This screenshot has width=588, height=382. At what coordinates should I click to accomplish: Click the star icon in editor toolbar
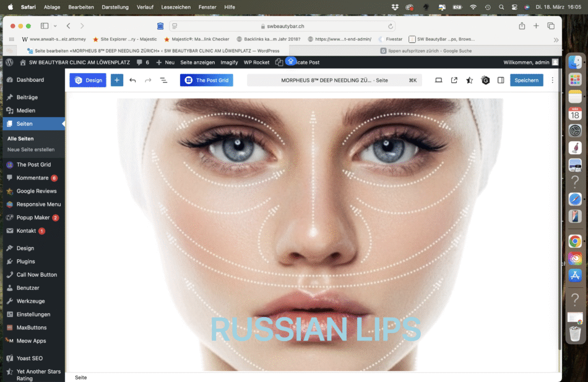tap(470, 80)
